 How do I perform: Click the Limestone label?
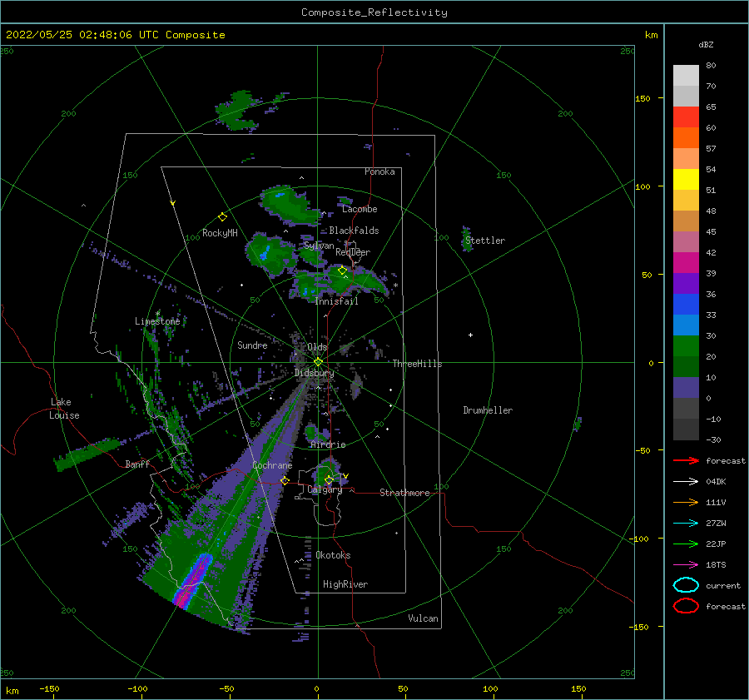(x=157, y=321)
